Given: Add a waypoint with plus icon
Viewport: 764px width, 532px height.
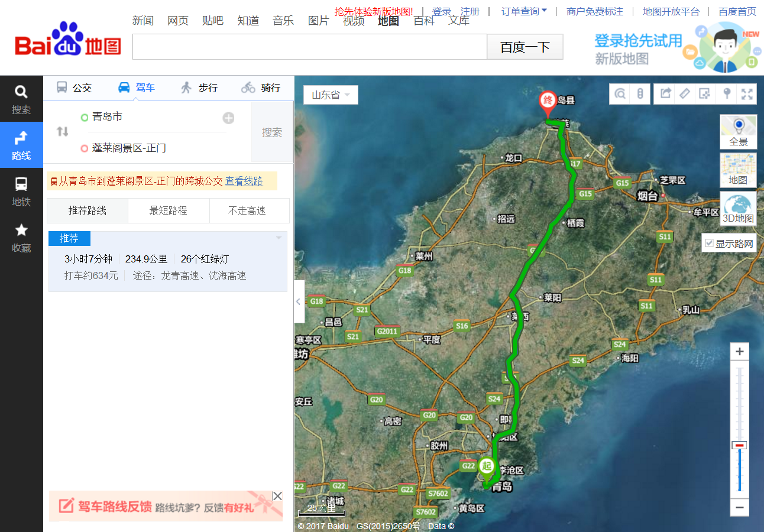Looking at the screenshot, I should 228,118.
